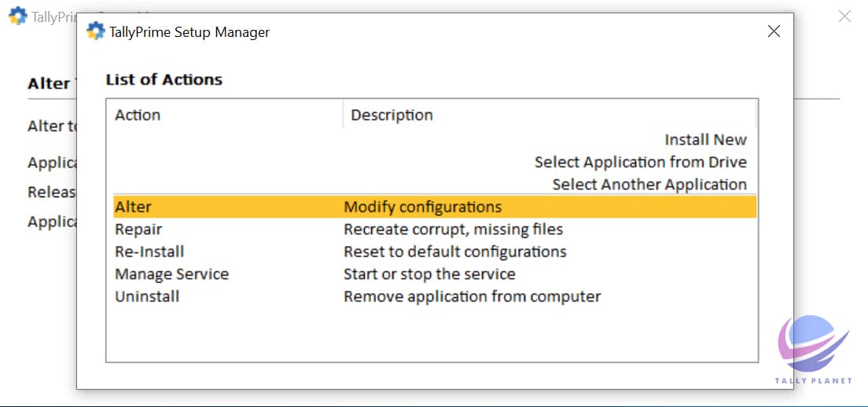Screen dimensions: 868x407
Task: Click the background window TallyPrime gear icon
Action: click(17, 16)
